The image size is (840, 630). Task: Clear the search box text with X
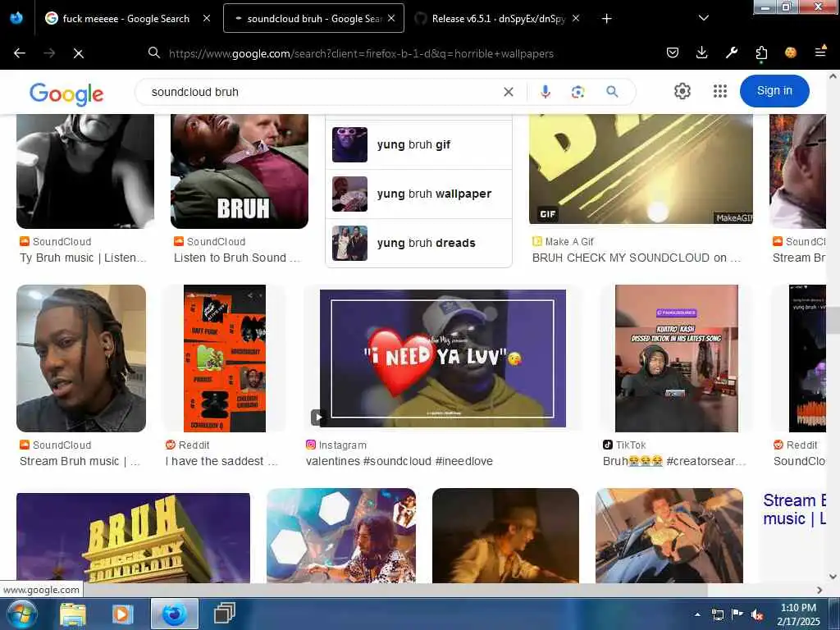(509, 92)
